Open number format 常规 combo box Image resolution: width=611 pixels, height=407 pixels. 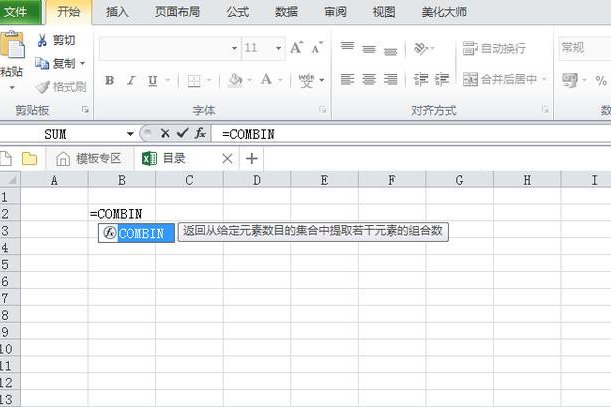[585, 48]
